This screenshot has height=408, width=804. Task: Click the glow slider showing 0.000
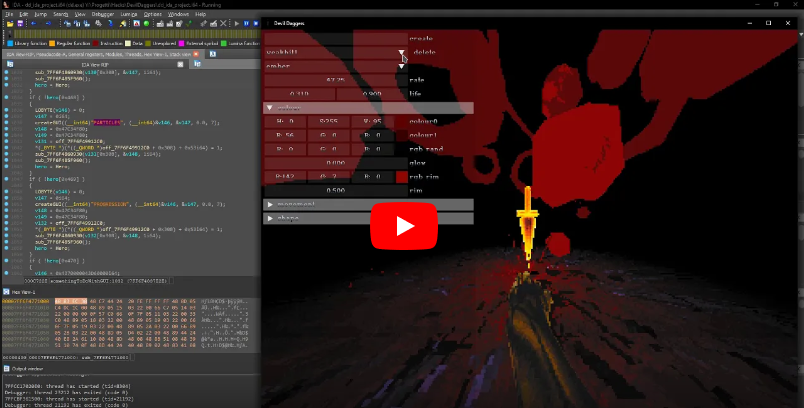click(336, 163)
